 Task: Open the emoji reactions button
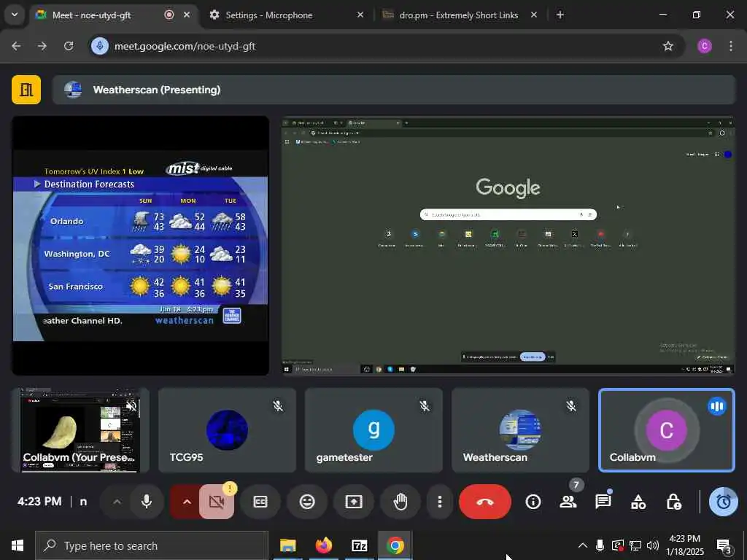pyautogui.click(x=307, y=502)
